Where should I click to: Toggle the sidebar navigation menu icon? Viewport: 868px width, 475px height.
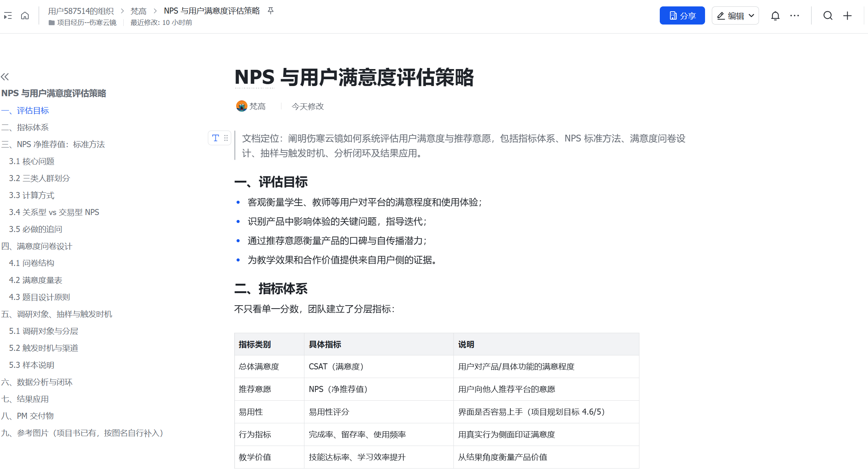8,16
